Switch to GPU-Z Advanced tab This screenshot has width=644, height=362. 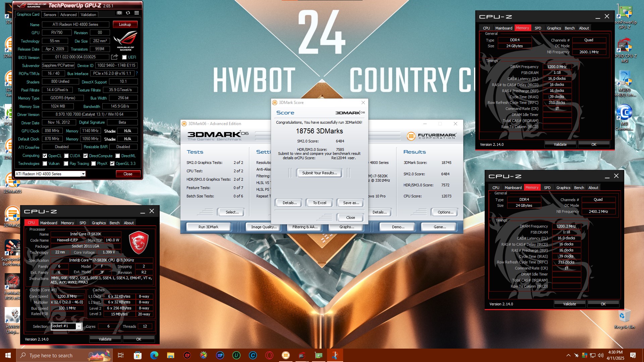[68, 15]
